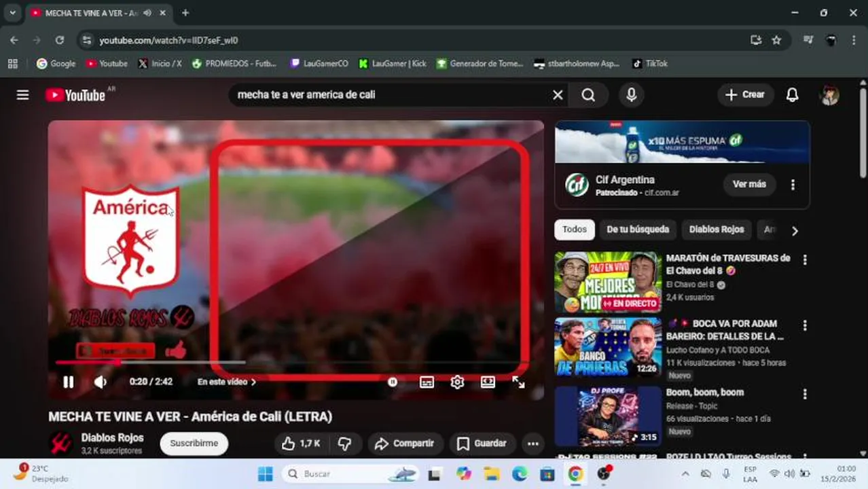This screenshot has width=868, height=489.
Task: Share the video with Compartir
Action: 405,443
